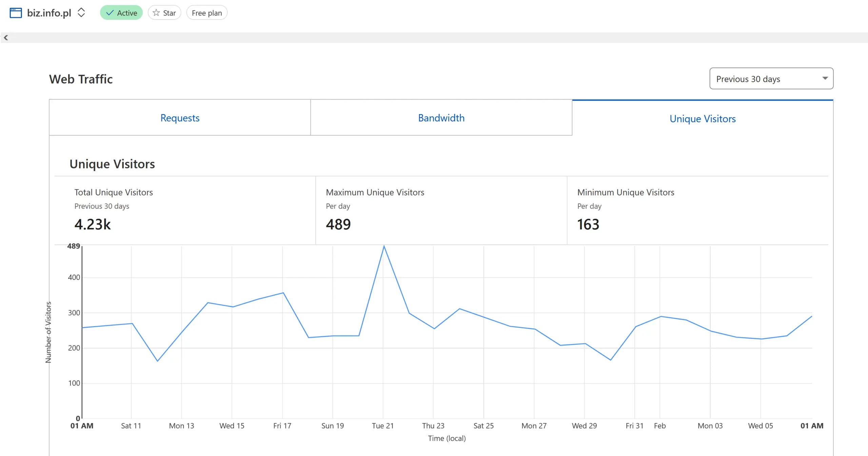This screenshot has height=456, width=868.
Task: Click the biz.info.pl domain name
Action: (49, 13)
